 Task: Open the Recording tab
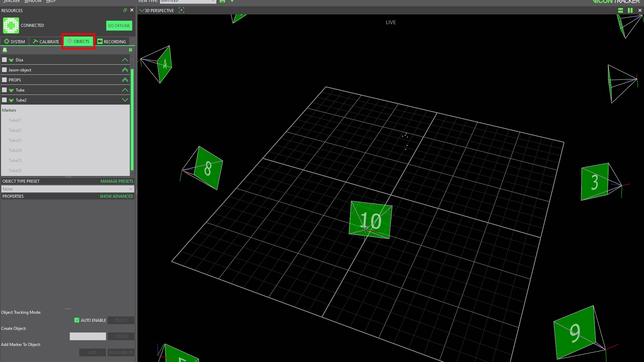pyautogui.click(x=111, y=42)
